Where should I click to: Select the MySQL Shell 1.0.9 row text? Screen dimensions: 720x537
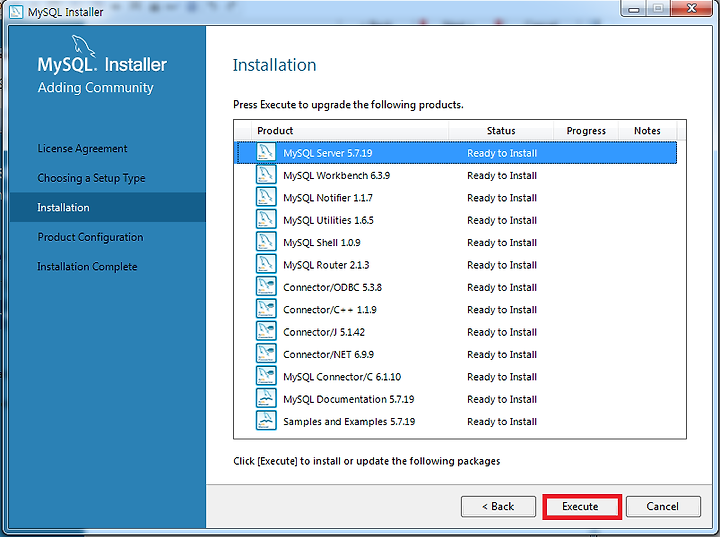click(x=322, y=243)
